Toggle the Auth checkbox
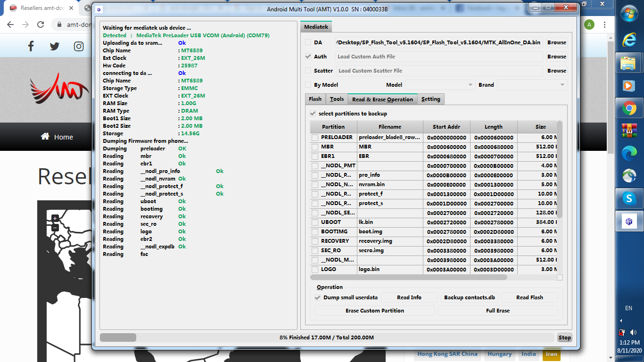This screenshot has width=644, height=362. point(308,57)
